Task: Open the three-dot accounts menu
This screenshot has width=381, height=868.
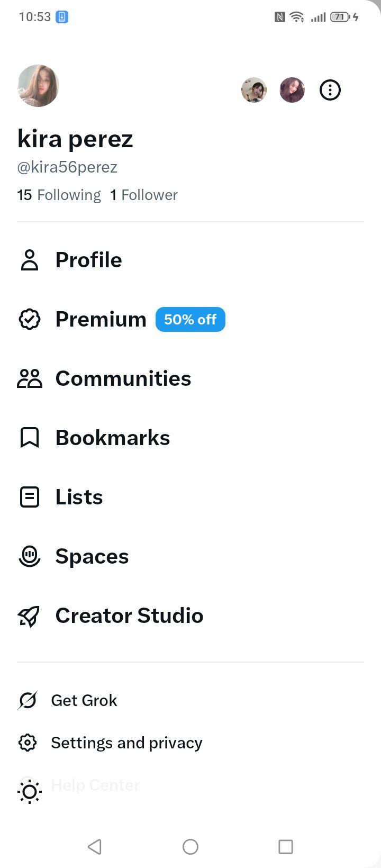Action: [330, 90]
